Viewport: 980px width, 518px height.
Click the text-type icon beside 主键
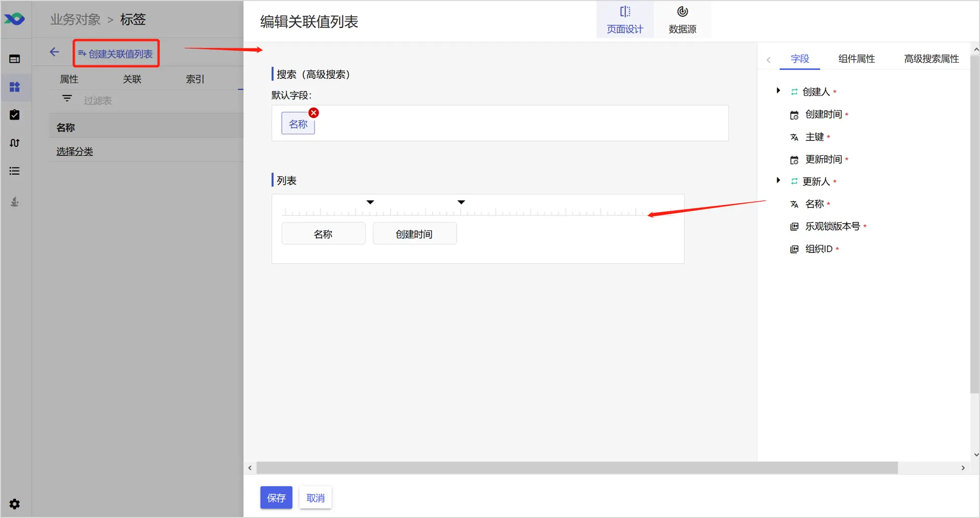(x=794, y=137)
